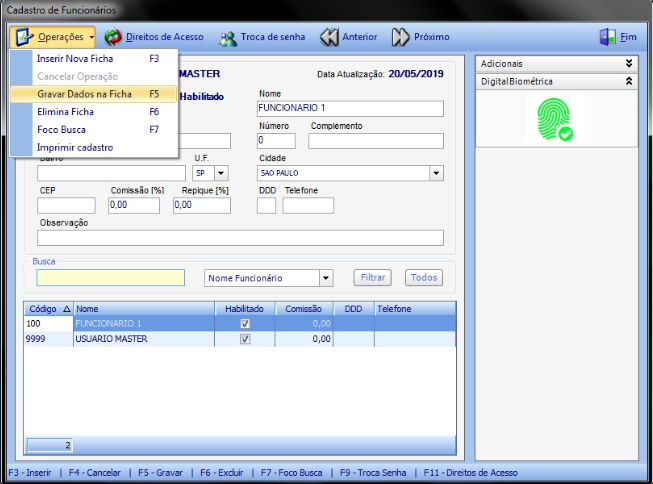Viewport: 653px width, 484px height.
Task: Toggle Habilitado checkbox for USUARIO MASTER
Action: (245, 339)
